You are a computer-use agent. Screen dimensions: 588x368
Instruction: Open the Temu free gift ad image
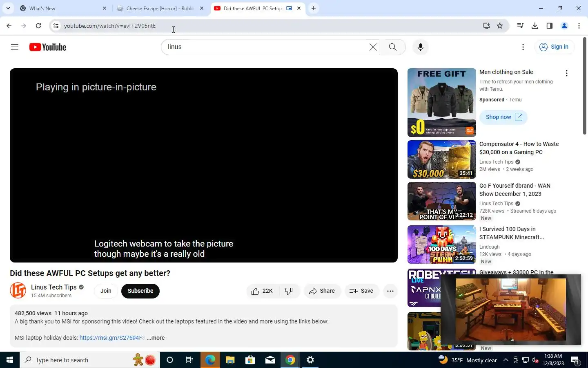pyautogui.click(x=442, y=103)
